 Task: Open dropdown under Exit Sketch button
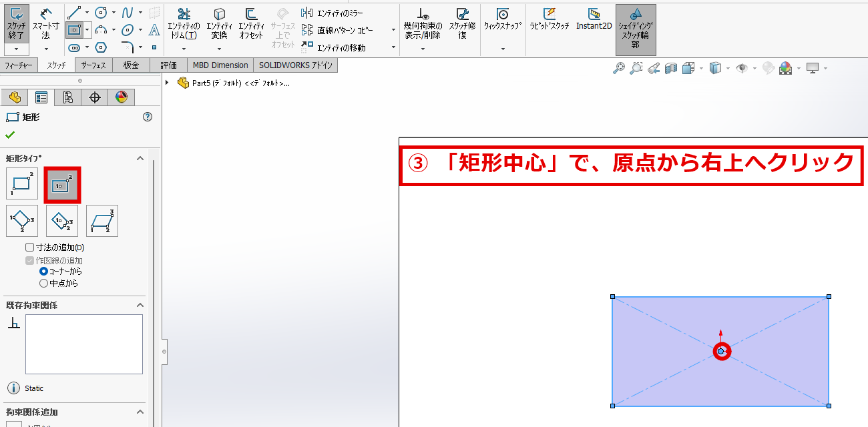pos(16,49)
